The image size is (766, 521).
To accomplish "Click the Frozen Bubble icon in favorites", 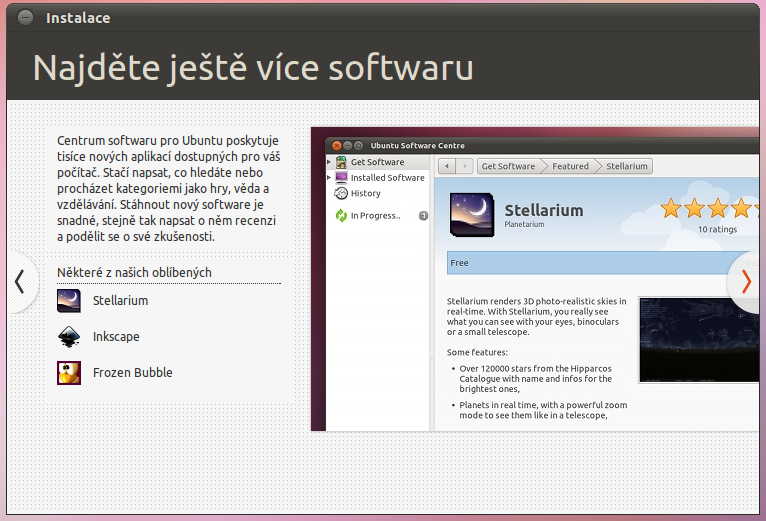I will (69, 373).
